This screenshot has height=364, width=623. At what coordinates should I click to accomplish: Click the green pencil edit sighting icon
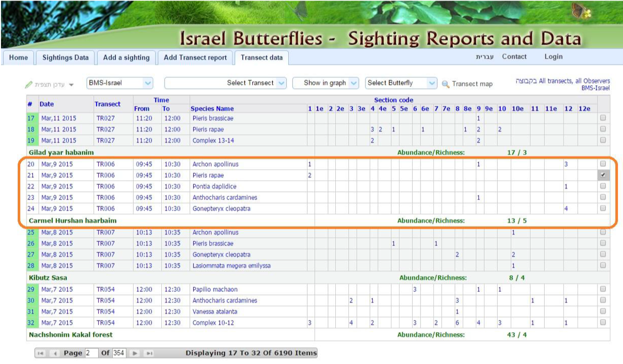pos(30,83)
